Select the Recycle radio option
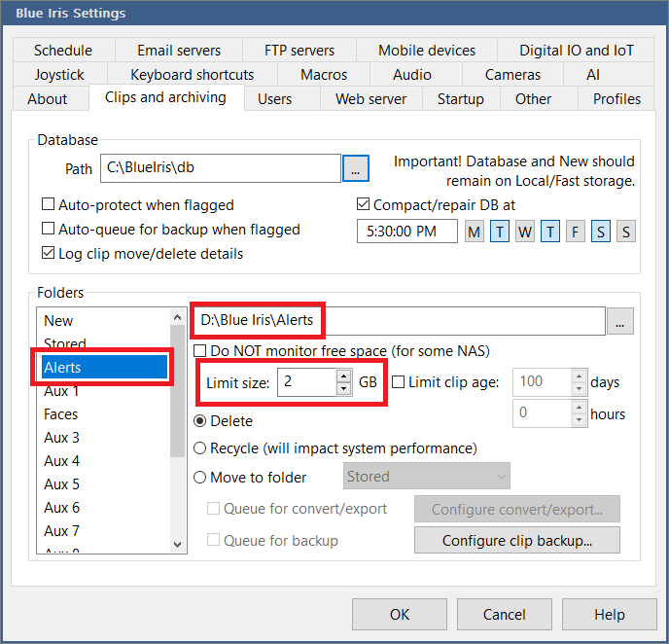669x644 pixels. [201, 448]
